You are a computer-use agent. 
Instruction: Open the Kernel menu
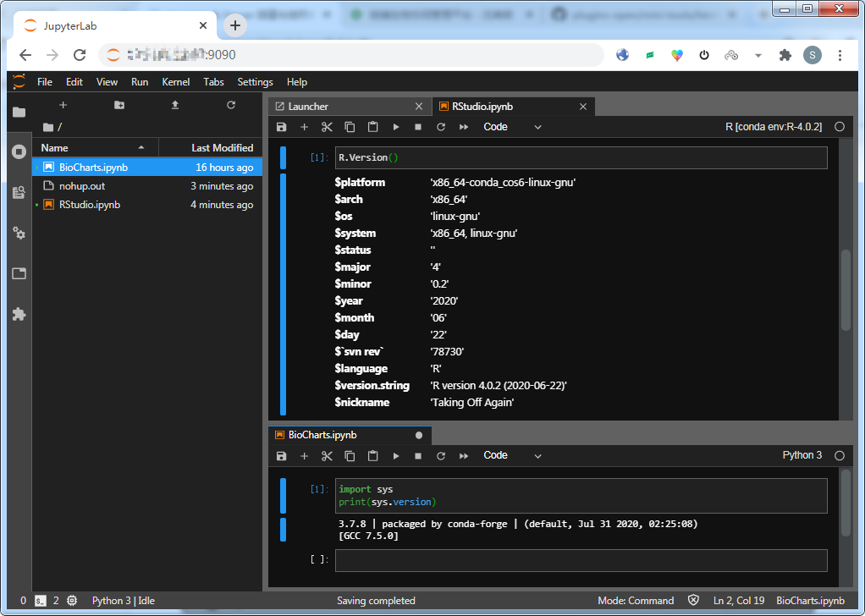[175, 82]
